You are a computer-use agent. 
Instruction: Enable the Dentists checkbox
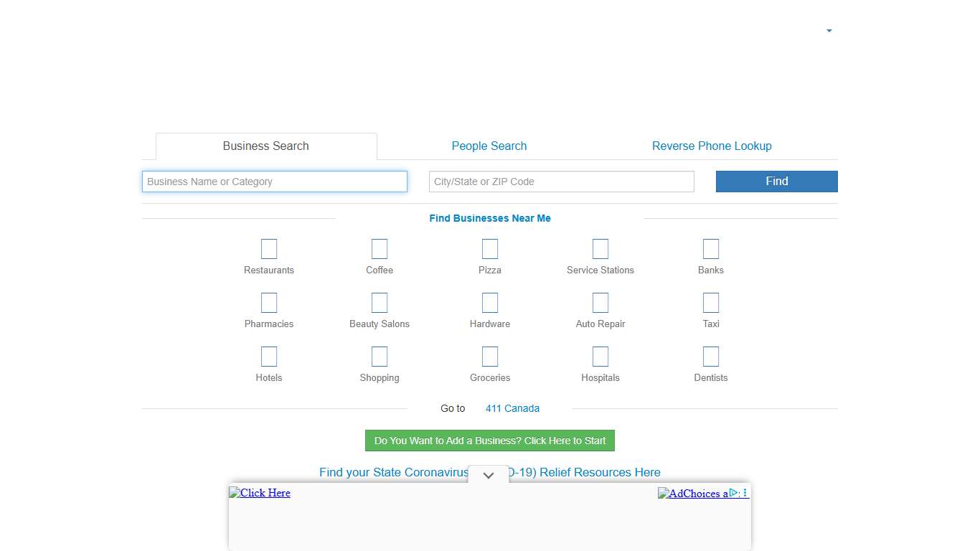tap(711, 356)
